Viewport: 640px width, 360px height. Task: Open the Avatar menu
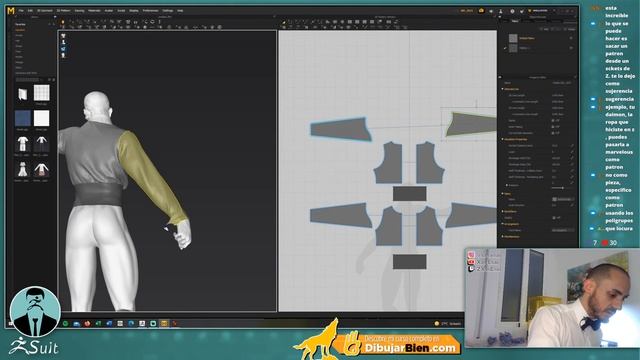coord(109,11)
